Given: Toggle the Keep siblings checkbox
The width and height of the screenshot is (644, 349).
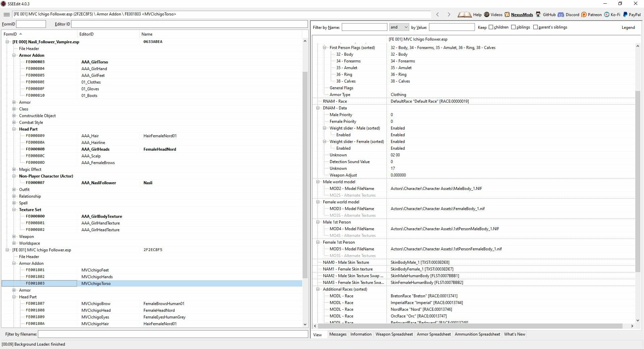Looking at the screenshot, I should [x=514, y=27].
